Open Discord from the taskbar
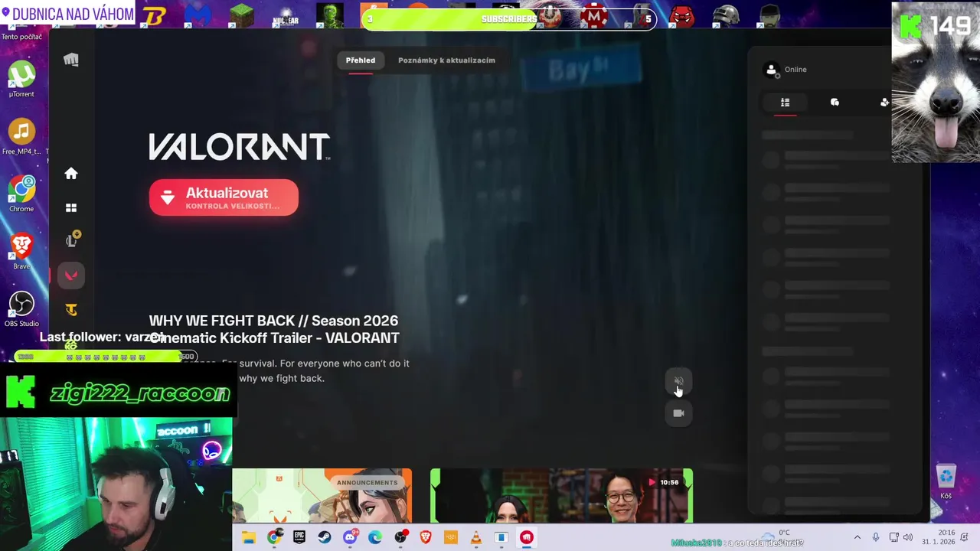 click(350, 538)
